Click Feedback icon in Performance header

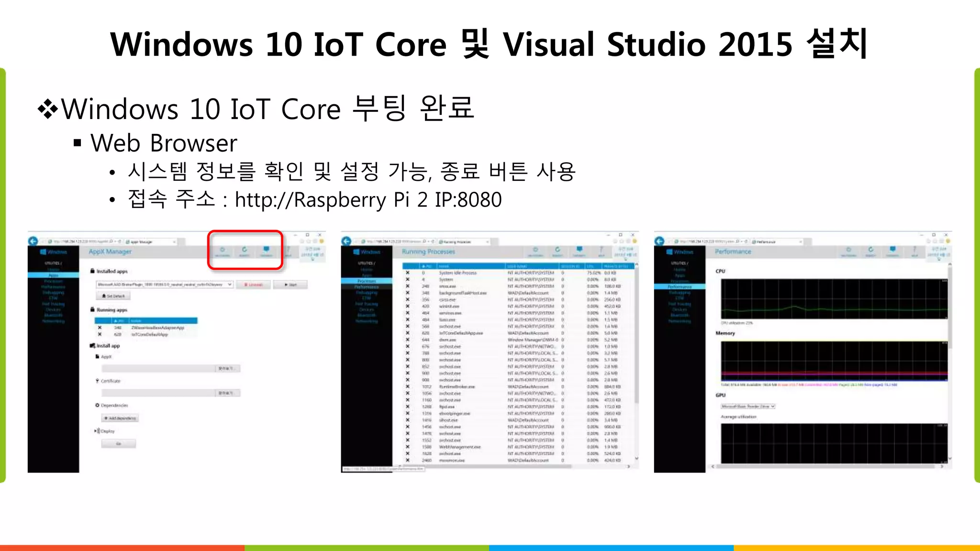[x=892, y=251]
